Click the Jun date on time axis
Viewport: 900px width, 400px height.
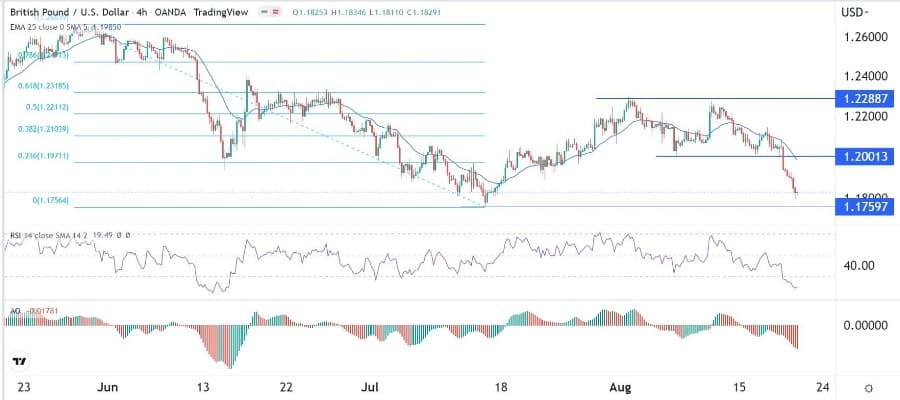(106, 387)
